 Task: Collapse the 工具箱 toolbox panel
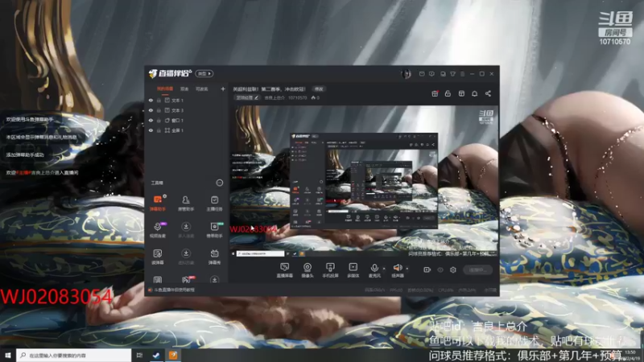220,183
